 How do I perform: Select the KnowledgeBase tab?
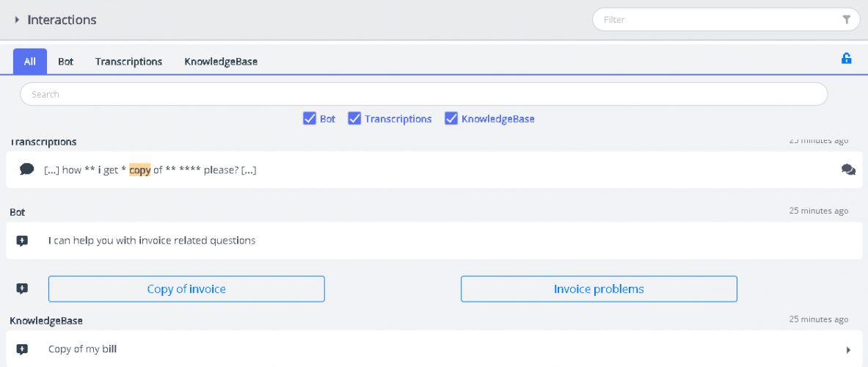click(220, 62)
